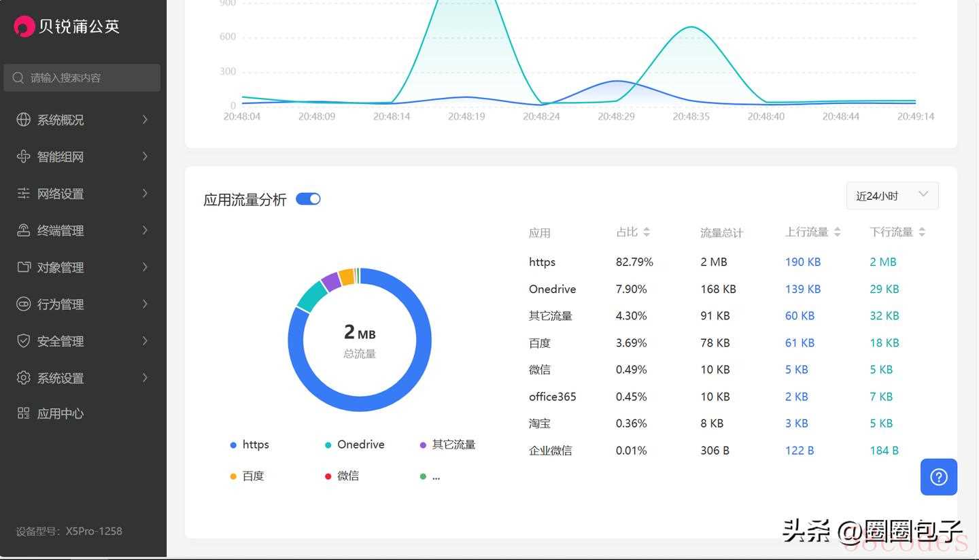The height and width of the screenshot is (560, 979).
Task: Click 流量总计 column header
Action: click(x=721, y=232)
